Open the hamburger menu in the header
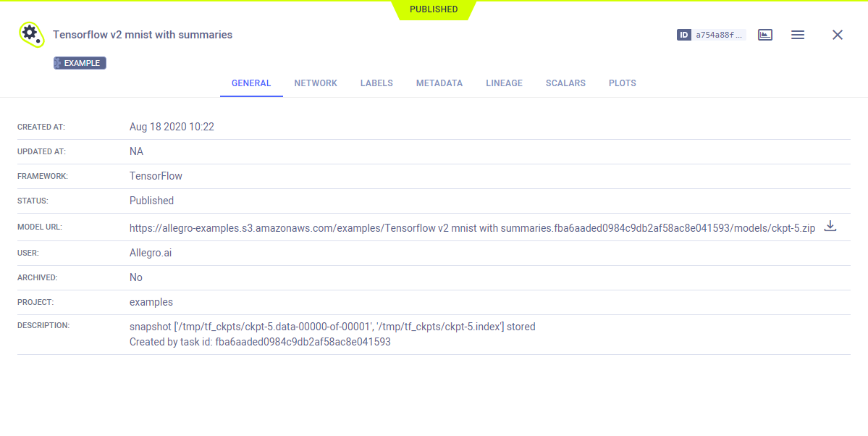Viewport: 868px width, 436px height. [x=798, y=35]
